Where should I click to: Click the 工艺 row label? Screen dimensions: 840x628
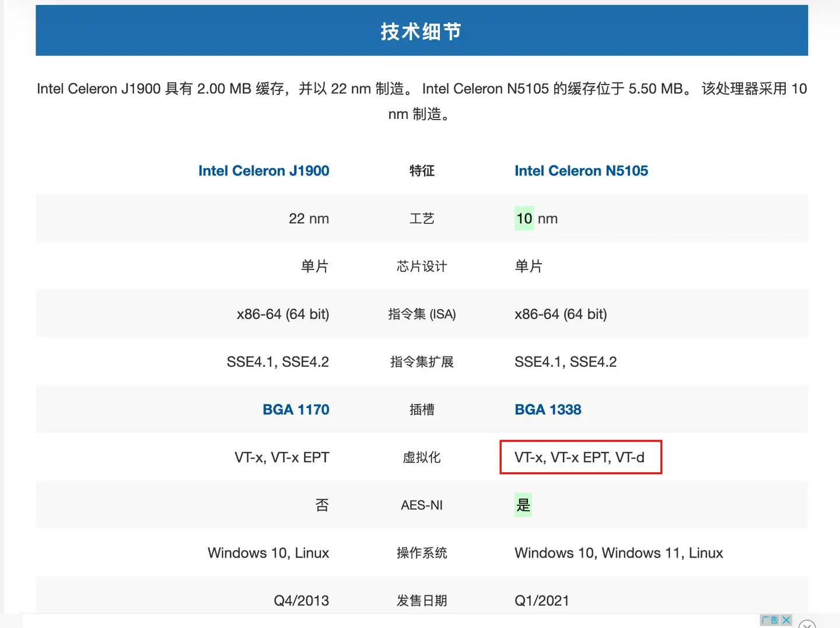(422, 219)
